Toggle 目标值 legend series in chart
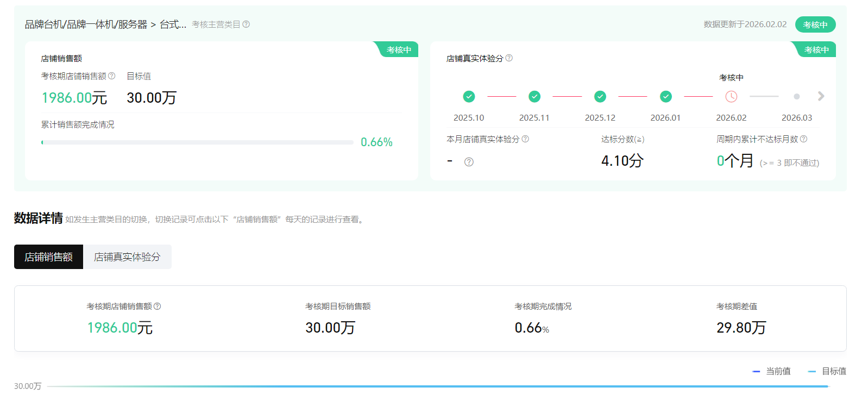The height and width of the screenshot is (406, 868). (827, 371)
